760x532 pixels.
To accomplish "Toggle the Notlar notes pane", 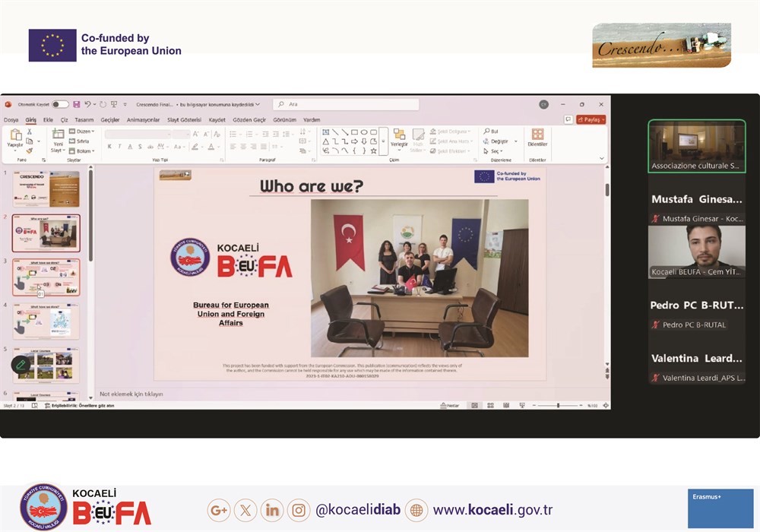I will [x=449, y=406].
